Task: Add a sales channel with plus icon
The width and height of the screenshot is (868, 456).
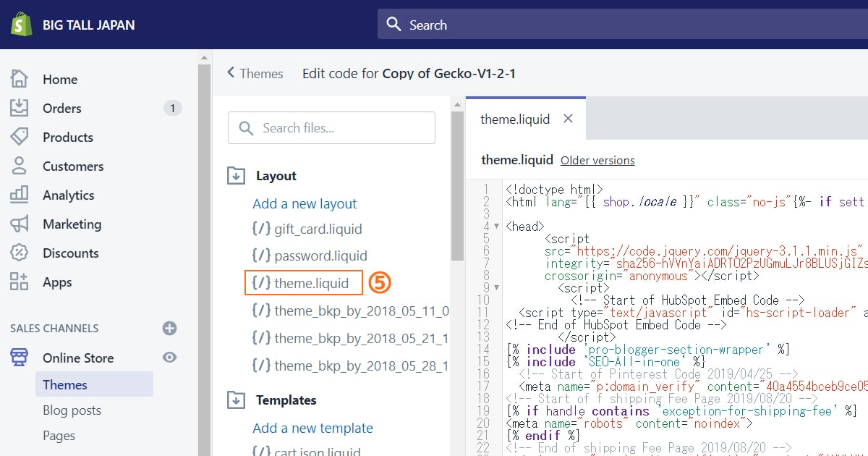Action: 170,328
